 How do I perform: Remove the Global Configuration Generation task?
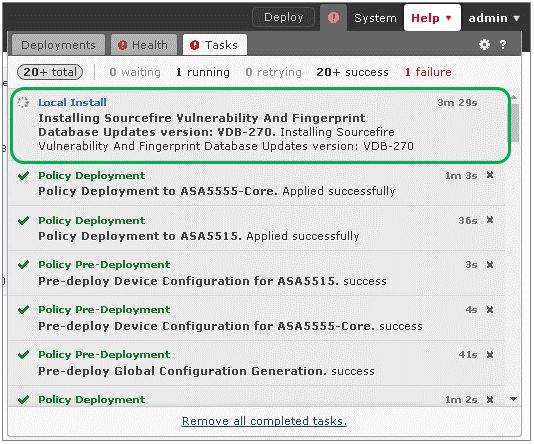click(x=490, y=354)
